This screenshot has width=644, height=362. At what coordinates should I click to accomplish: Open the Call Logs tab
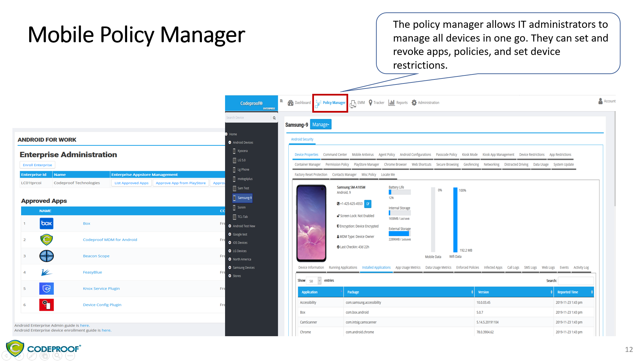click(x=513, y=268)
